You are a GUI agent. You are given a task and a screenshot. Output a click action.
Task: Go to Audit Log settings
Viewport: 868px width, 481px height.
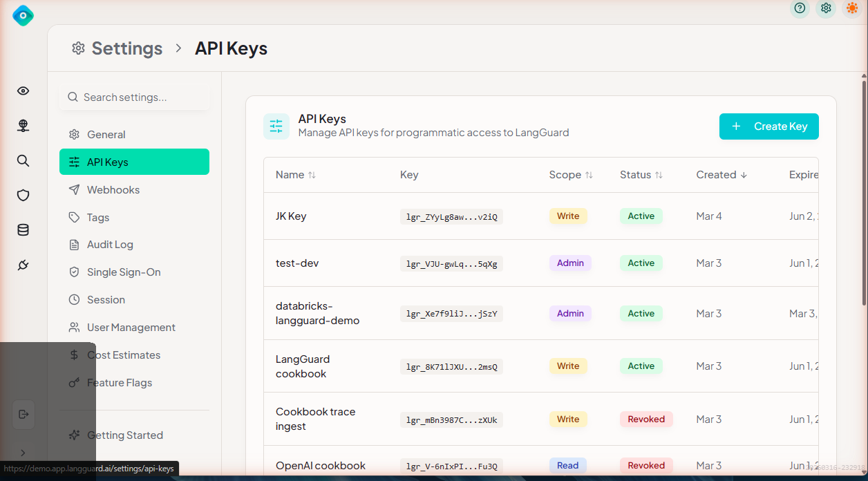coord(110,245)
